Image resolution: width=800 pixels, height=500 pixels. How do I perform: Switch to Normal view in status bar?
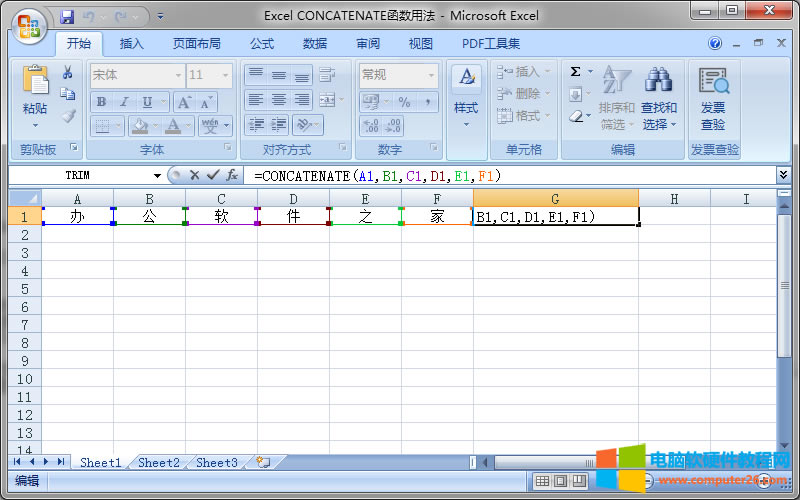pos(541,481)
